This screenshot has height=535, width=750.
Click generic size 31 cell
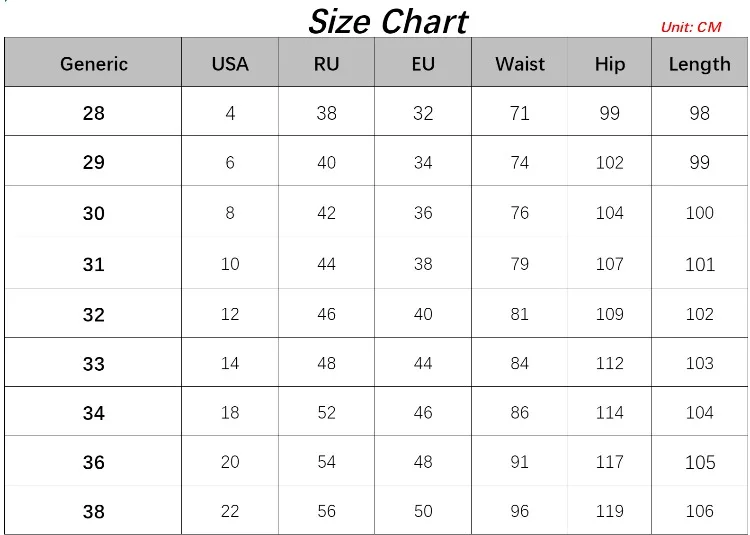coord(93,262)
